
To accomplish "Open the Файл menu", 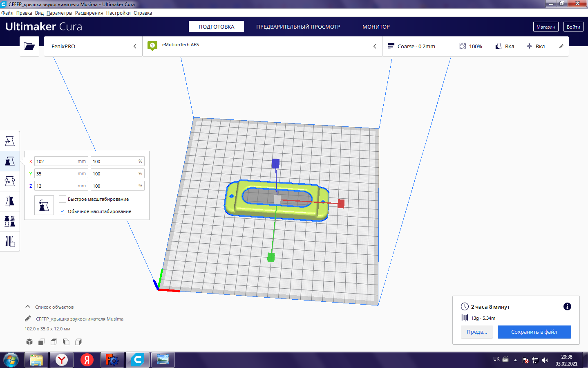I will click(7, 13).
